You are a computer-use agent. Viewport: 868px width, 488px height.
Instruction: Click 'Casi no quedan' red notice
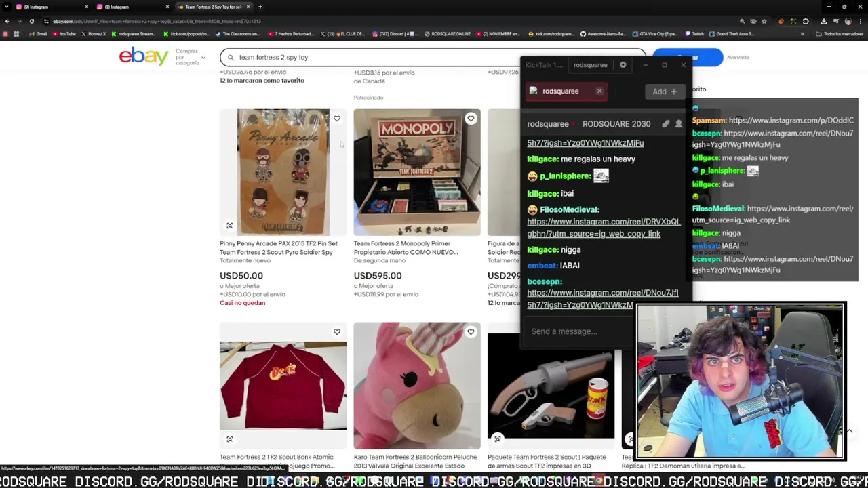[242, 303]
